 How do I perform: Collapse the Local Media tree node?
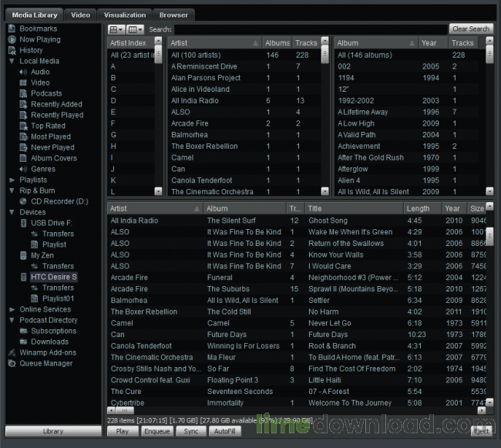click(x=12, y=61)
